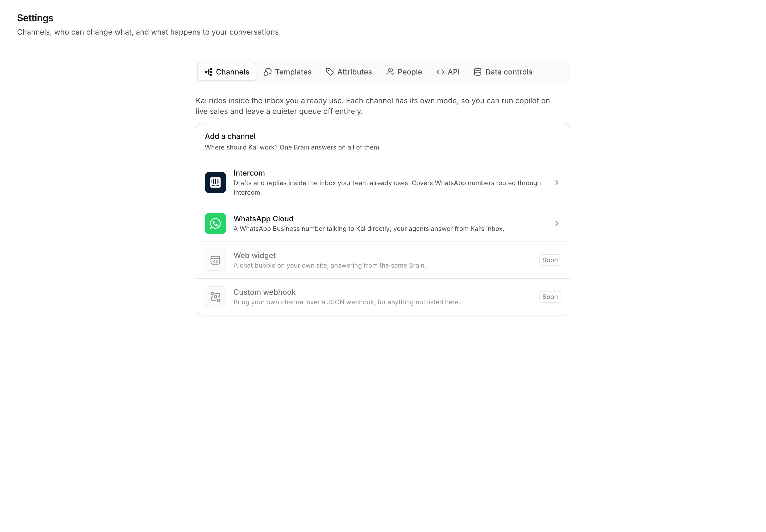The image size is (766, 532).
Task: Click the Attributes tag icon
Action: pyautogui.click(x=330, y=72)
